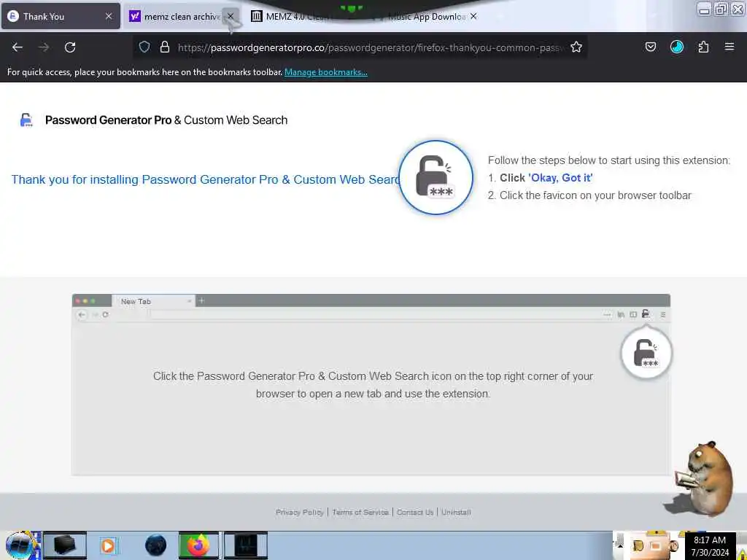The height and width of the screenshot is (560, 747).
Task: Switch to Music App Download tab
Action: [426, 16]
